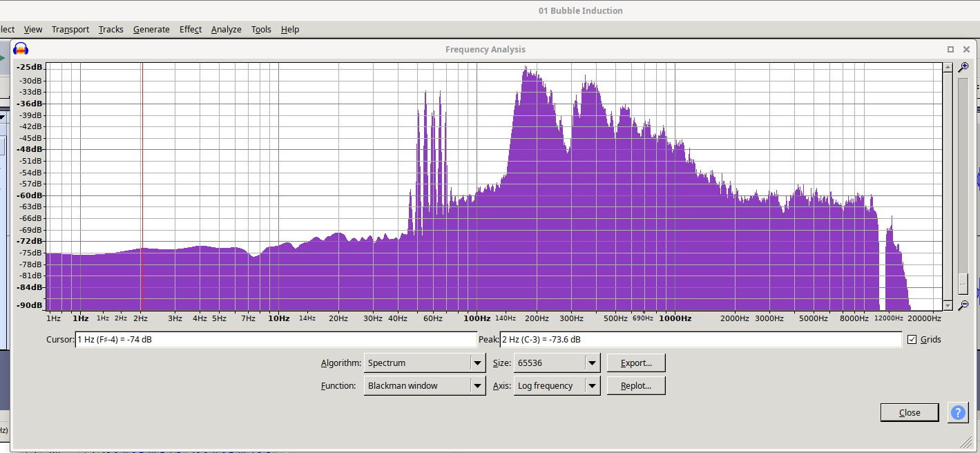This screenshot has height=453, width=980.
Task: Click the Replot... button
Action: [x=636, y=385]
